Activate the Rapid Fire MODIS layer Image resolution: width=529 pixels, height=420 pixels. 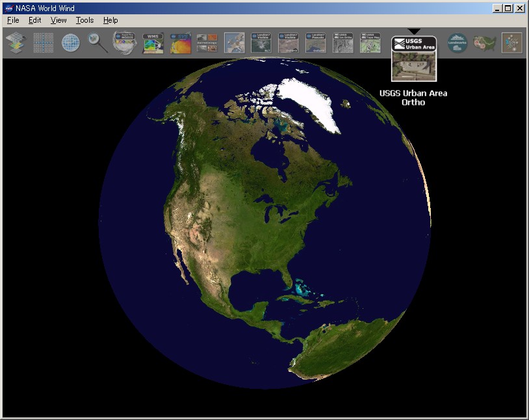(x=123, y=42)
